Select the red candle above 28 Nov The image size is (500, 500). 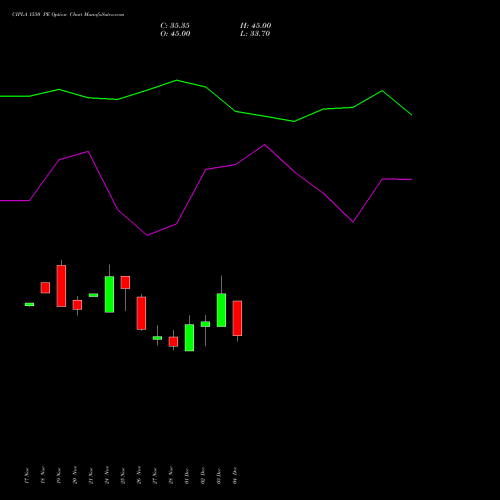click(173, 342)
